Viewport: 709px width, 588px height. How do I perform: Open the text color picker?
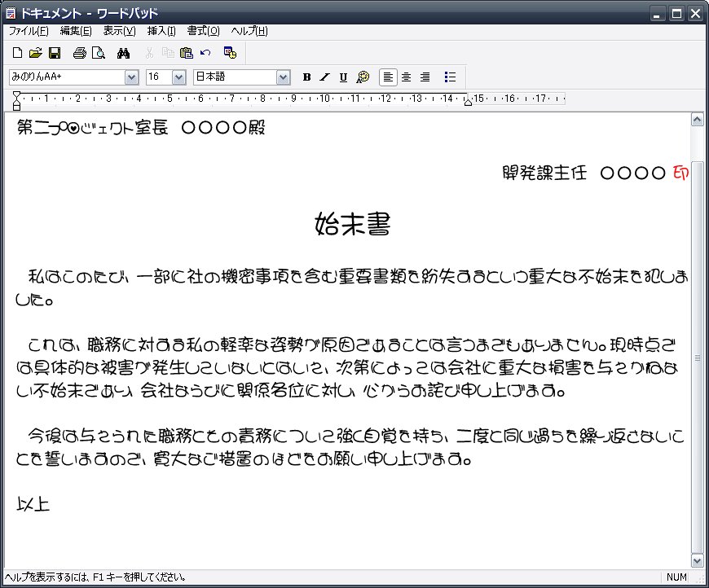tap(363, 77)
